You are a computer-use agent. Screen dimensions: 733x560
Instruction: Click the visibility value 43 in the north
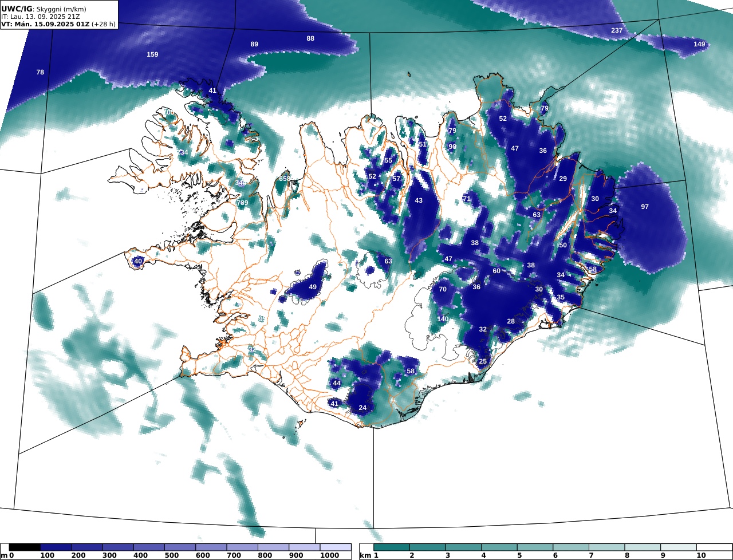(x=419, y=200)
